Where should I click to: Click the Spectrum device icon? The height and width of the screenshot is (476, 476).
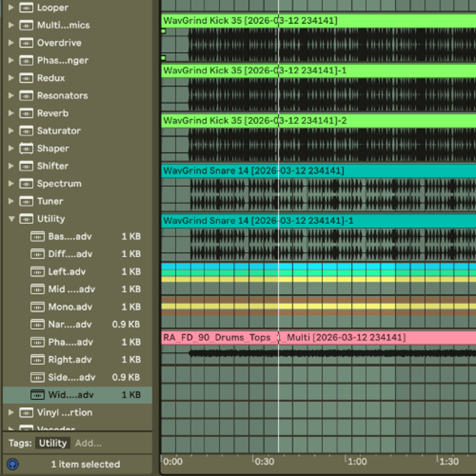(26, 184)
